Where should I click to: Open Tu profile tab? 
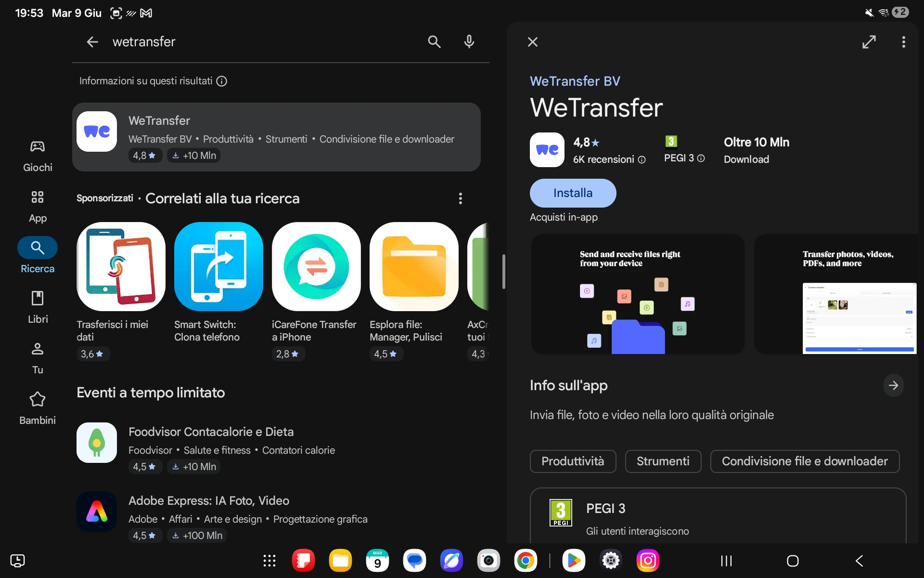click(38, 358)
